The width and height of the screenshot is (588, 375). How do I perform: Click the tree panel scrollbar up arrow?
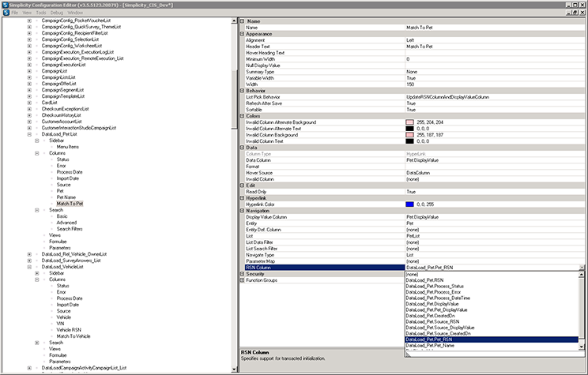(x=235, y=21)
